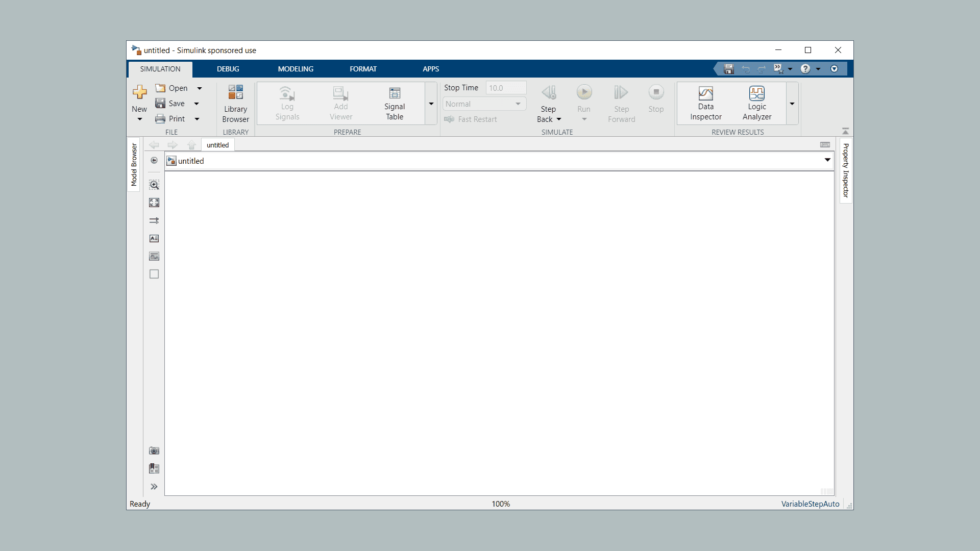
Task: Click the screenshot camera icon
Action: 154,450
